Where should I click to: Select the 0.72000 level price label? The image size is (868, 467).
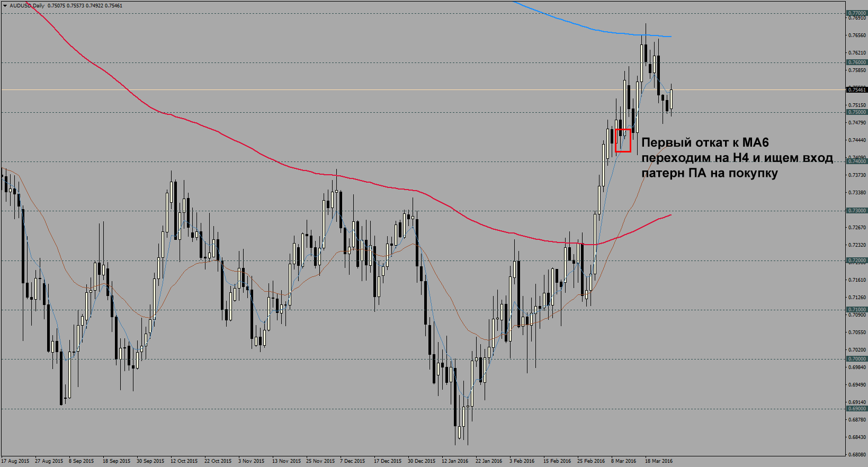coord(857,261)
